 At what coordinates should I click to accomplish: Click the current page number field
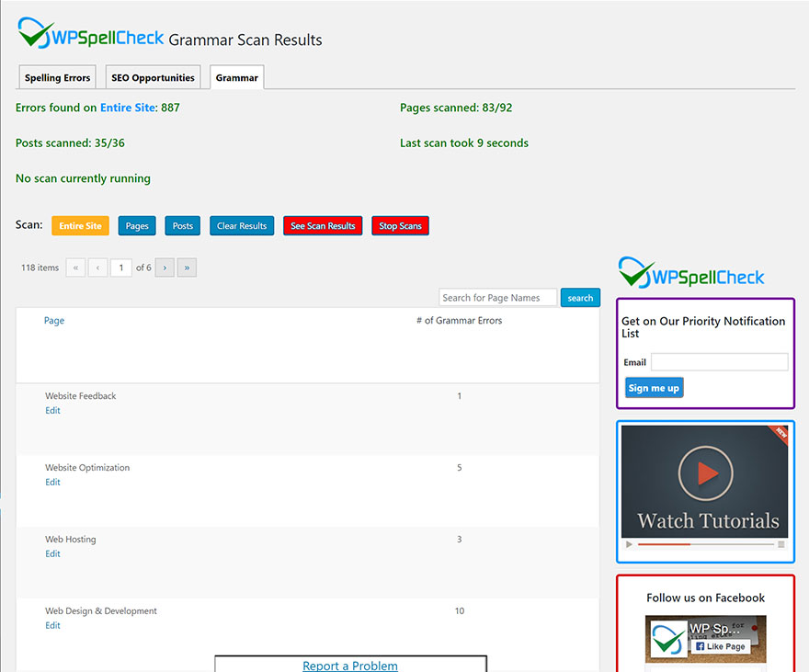click(121, 268)
